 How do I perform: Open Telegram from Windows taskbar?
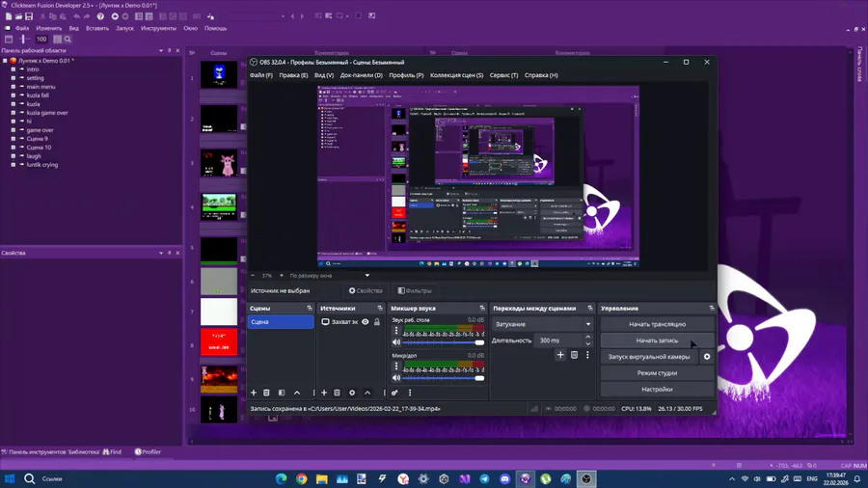pyautogui.click(x=484, y=479)
